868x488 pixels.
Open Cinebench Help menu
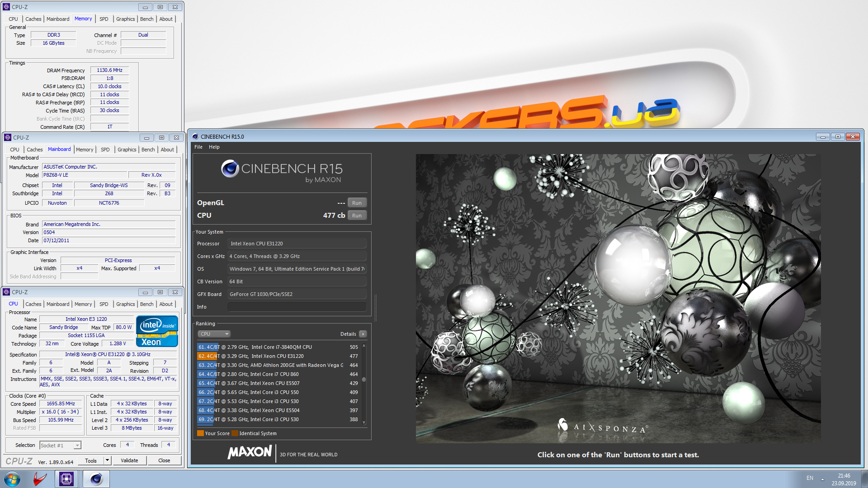click(x=214, y=147)
